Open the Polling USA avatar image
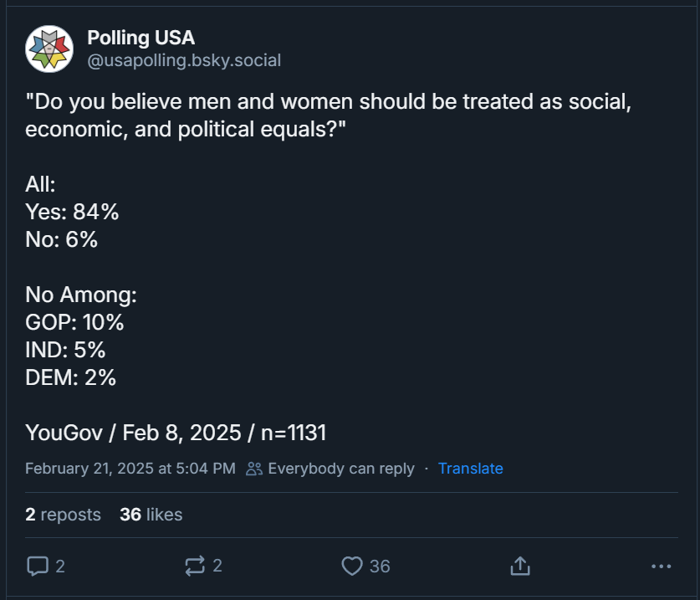 pyautogui.click(x=49, y=49)
